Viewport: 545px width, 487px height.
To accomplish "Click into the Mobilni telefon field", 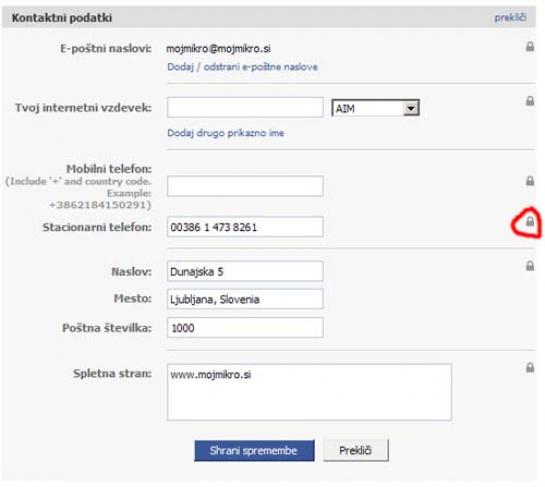I will click(245, 186).
